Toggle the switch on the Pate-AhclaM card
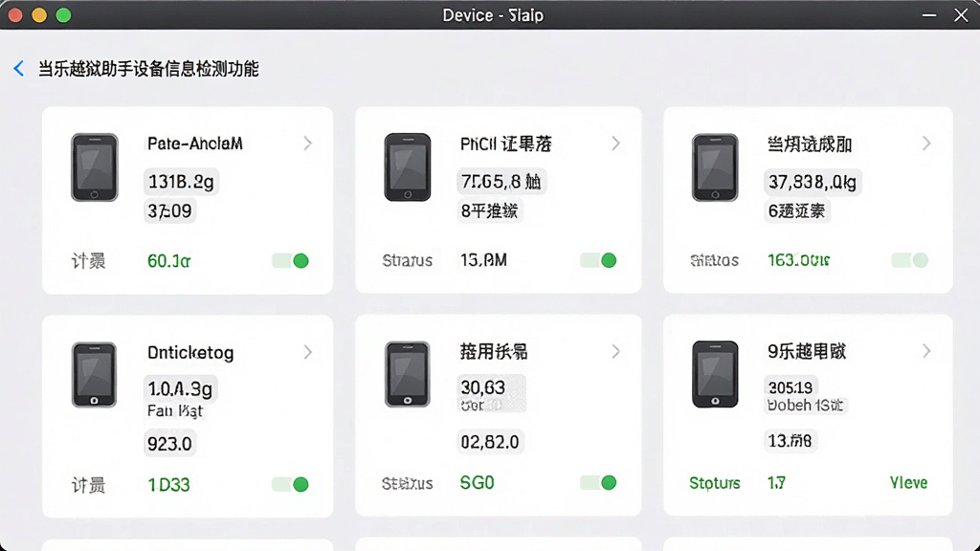Screen dimensions: 980x551 click(290, 260)
